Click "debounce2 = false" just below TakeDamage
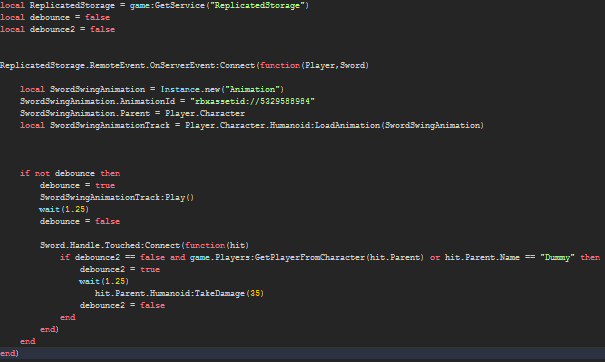The height and width of the screenshot is (362, 605). (x=122, y=305)
